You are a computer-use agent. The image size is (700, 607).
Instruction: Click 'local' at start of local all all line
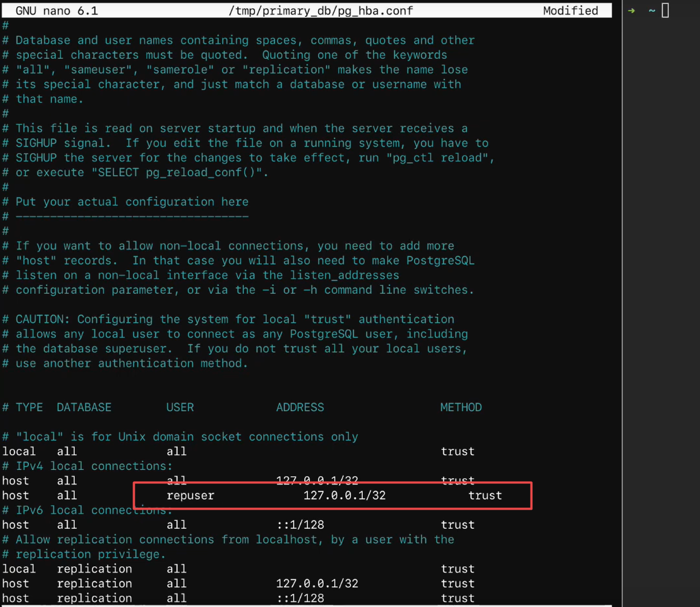pyautogui.click(x=18, y=451)
